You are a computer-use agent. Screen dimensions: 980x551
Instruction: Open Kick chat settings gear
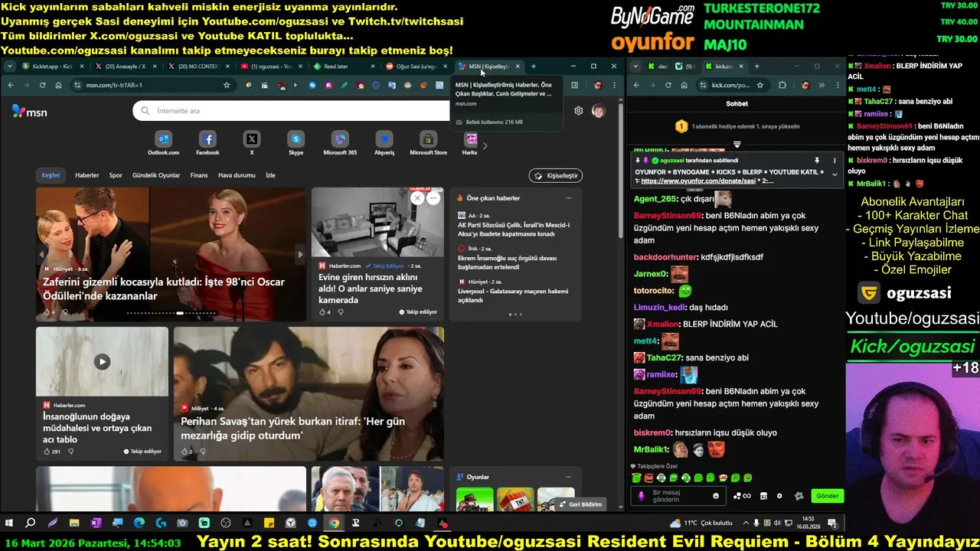click(779, 496)
